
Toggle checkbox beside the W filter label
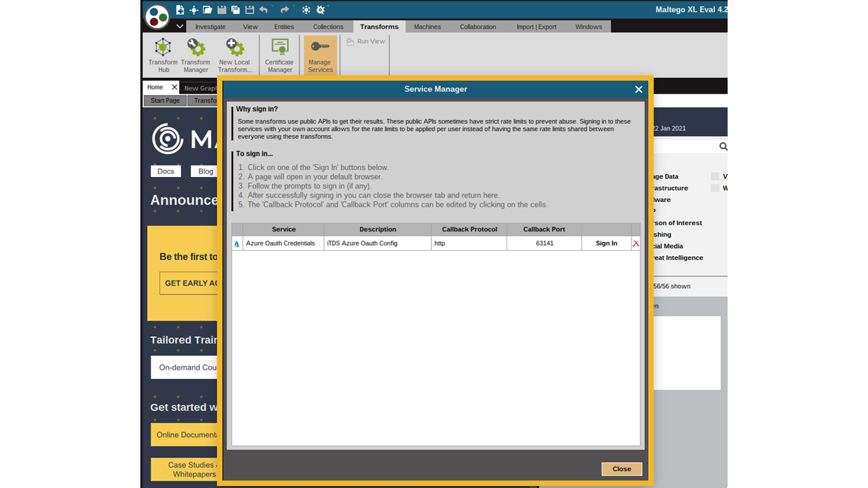(x=715, y=188)
